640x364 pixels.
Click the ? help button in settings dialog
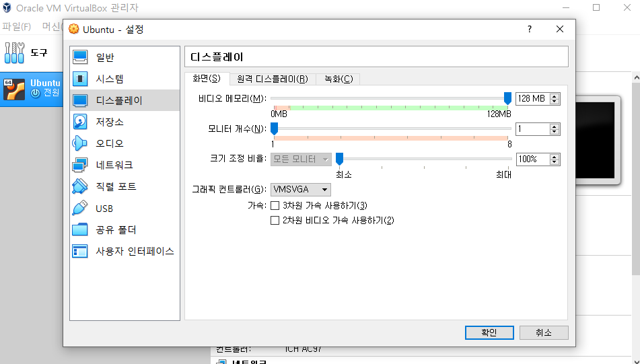coord(530,29)
